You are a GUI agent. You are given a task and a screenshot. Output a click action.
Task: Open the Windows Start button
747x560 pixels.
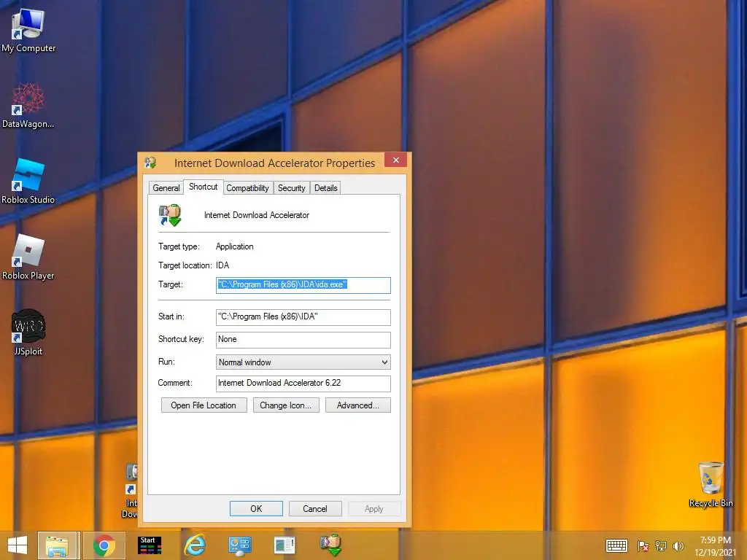18,545
